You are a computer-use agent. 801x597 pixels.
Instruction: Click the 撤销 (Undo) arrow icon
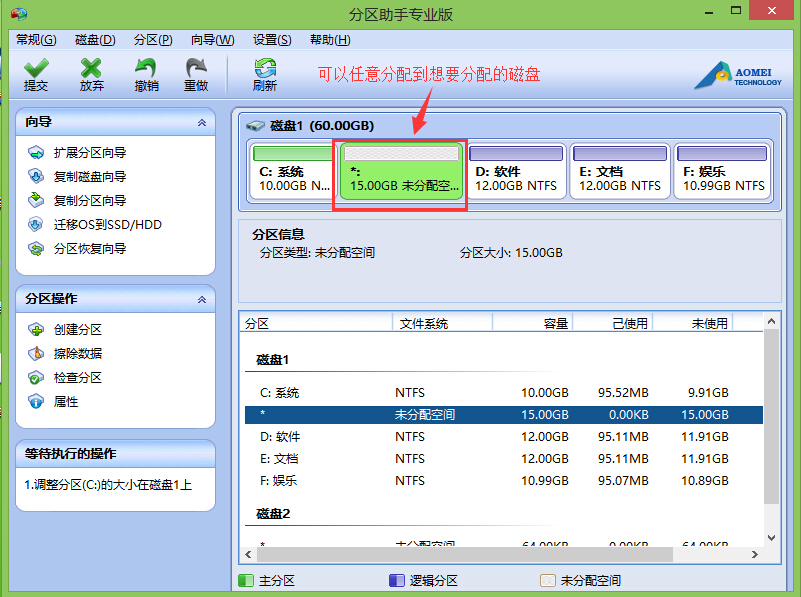point(146,68)
